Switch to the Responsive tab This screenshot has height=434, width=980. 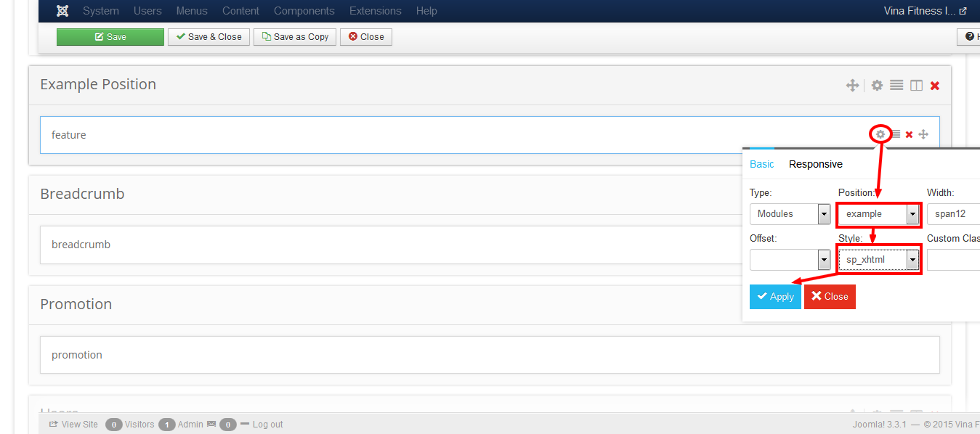[x=815, y=164]
